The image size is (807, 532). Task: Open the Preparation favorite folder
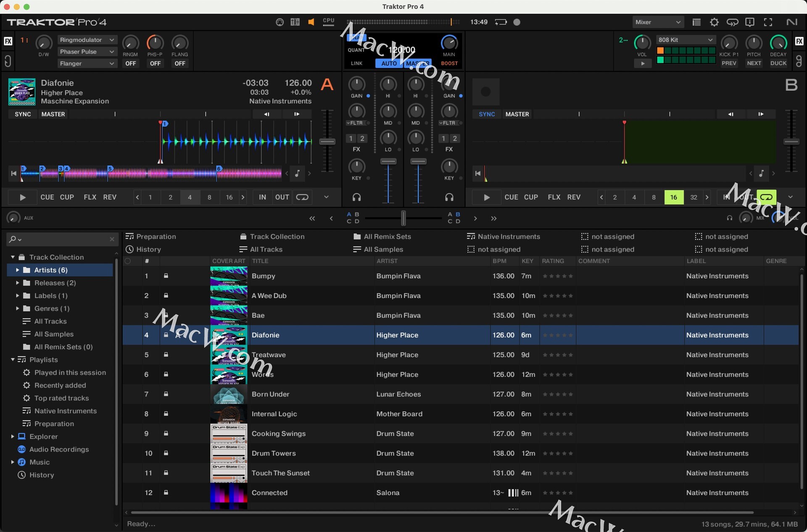tap(151, 237)
